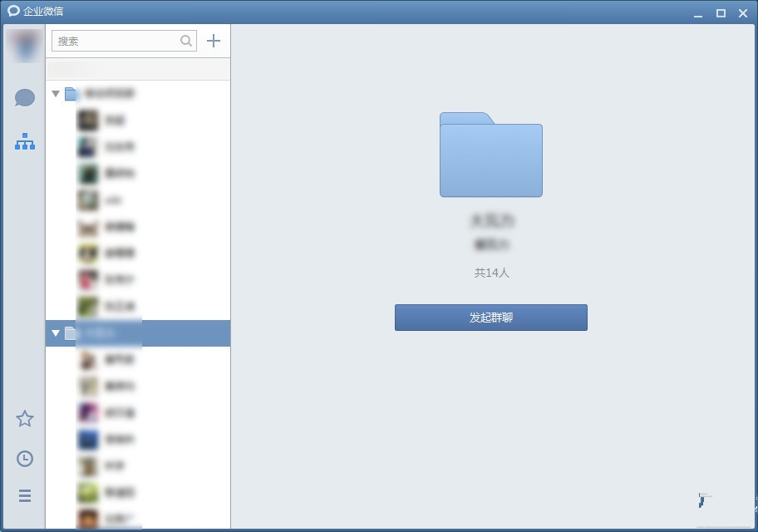Select the organization contacts sidebar icon
This screenshot has width=758, height=532.
pyautogui.click(x=25, y=141)
